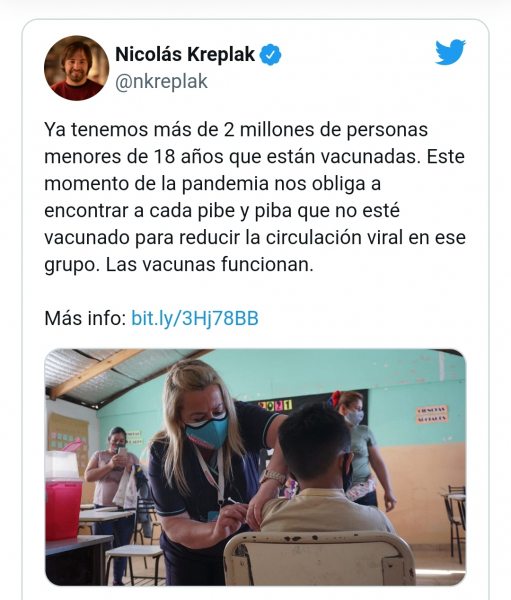Click the white chair back in the photo
The image size is (511, 600).
pos(319,559)
